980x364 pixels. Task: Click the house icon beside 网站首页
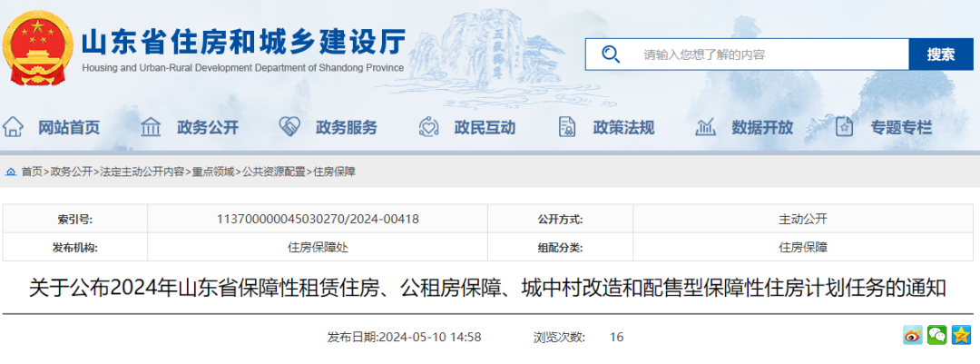(13, 127)
